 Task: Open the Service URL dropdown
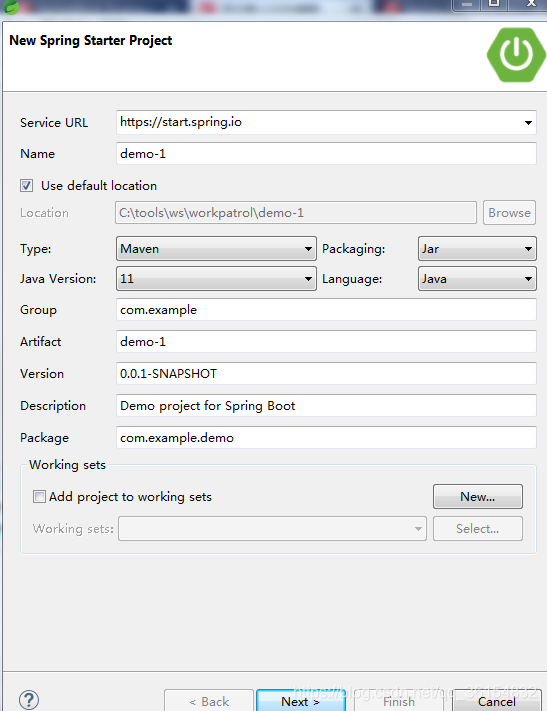coord(528,122)
